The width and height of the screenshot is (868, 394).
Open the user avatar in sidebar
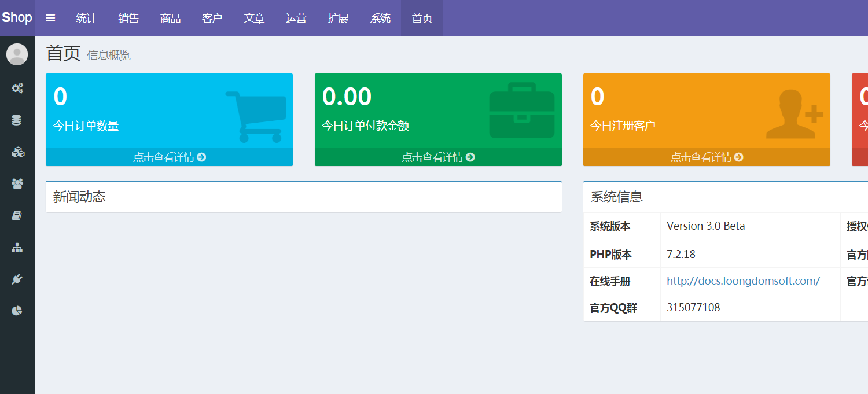tap(17, 54)
